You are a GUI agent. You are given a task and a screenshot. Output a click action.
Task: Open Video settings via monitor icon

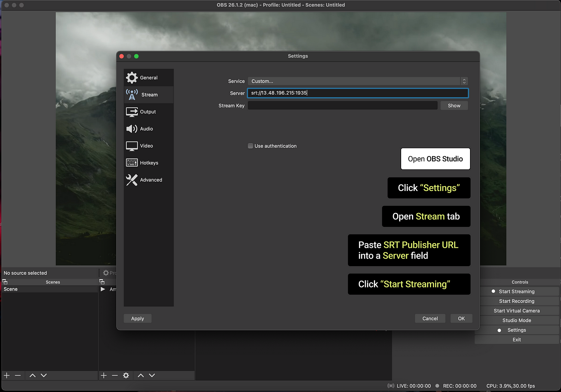click(x=132, y=146)
